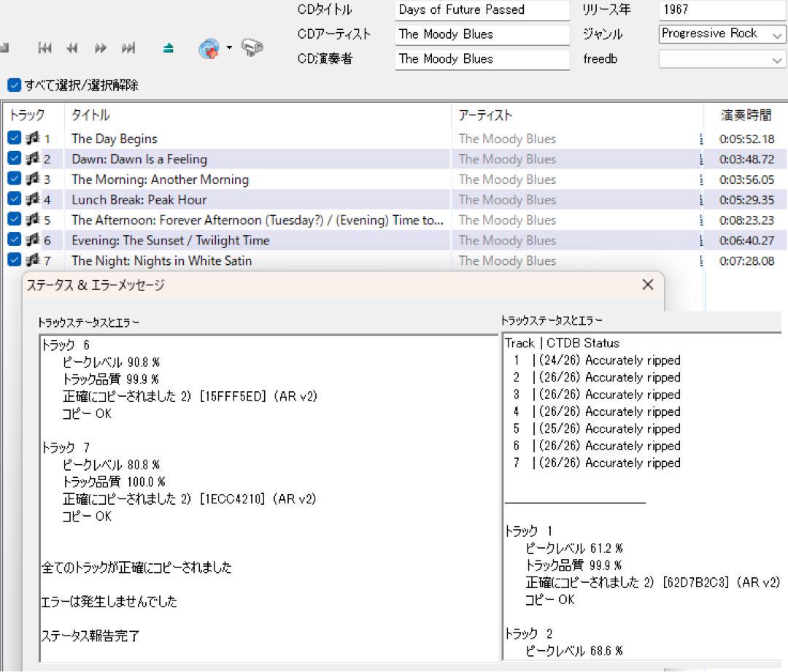Click the checksum text [62D7B2C3]

pos(695,582)
